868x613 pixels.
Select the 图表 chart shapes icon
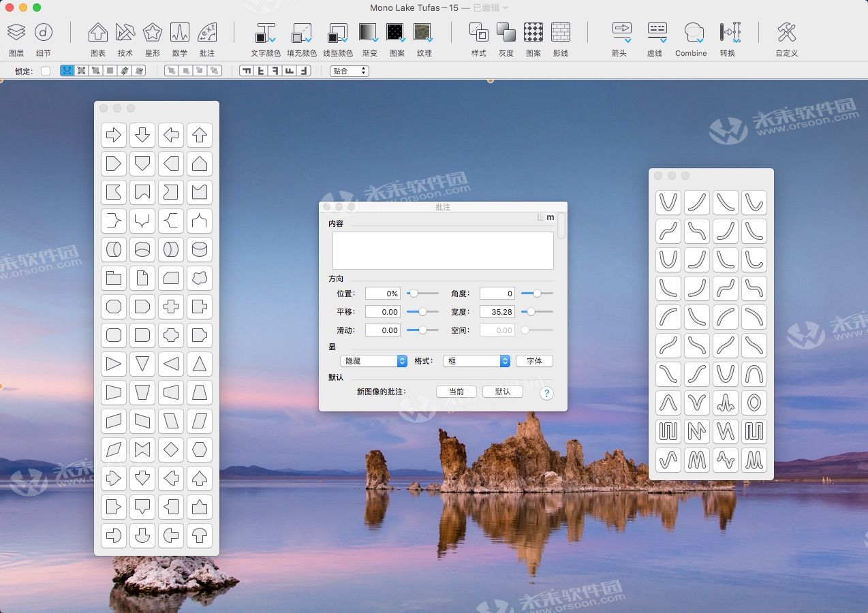click(x=98, y=32)
